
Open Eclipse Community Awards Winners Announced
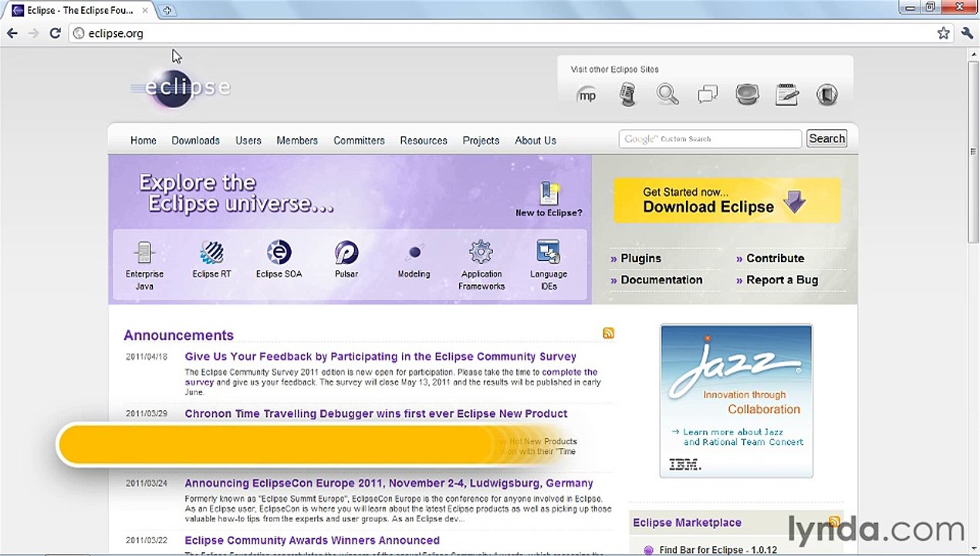pyautogui.click(x=312, y=541)
